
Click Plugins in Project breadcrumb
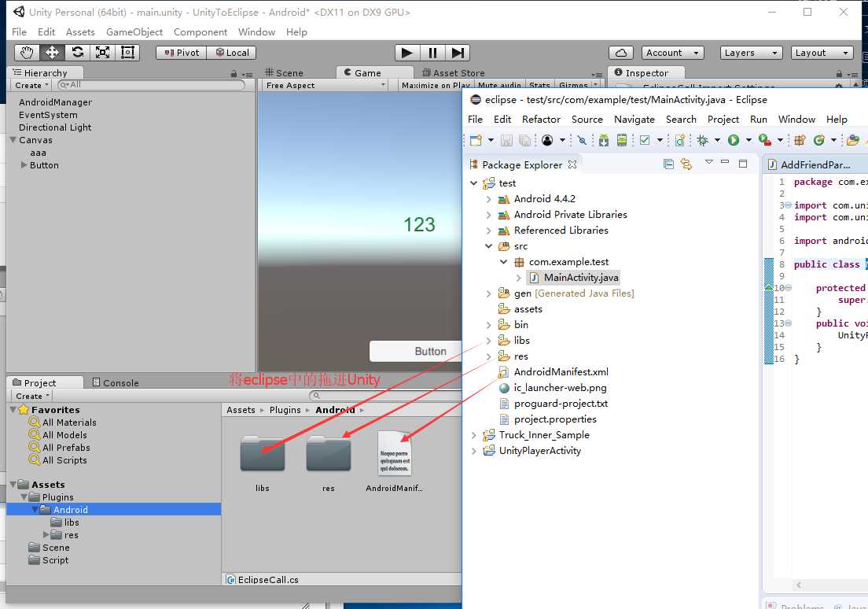(285, 410)
